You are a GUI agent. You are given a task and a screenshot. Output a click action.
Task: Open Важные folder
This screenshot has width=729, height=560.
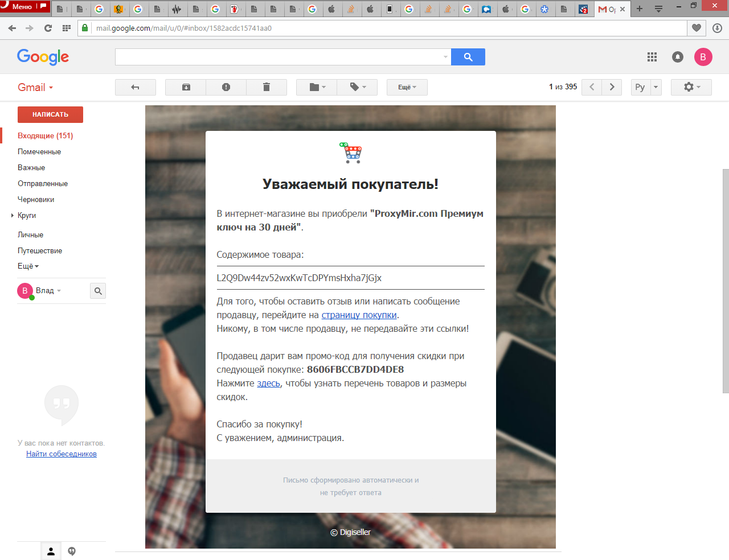[x=31, y=167]
